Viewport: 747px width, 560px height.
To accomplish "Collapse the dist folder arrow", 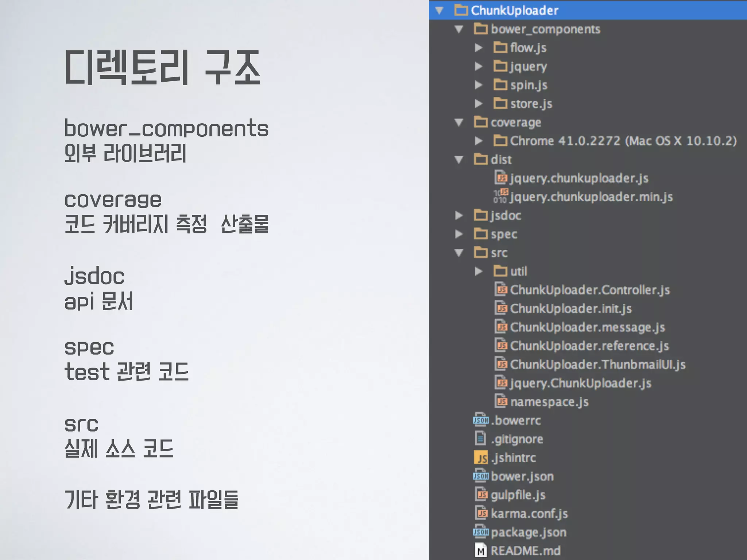I will click(x=459, y=160).
